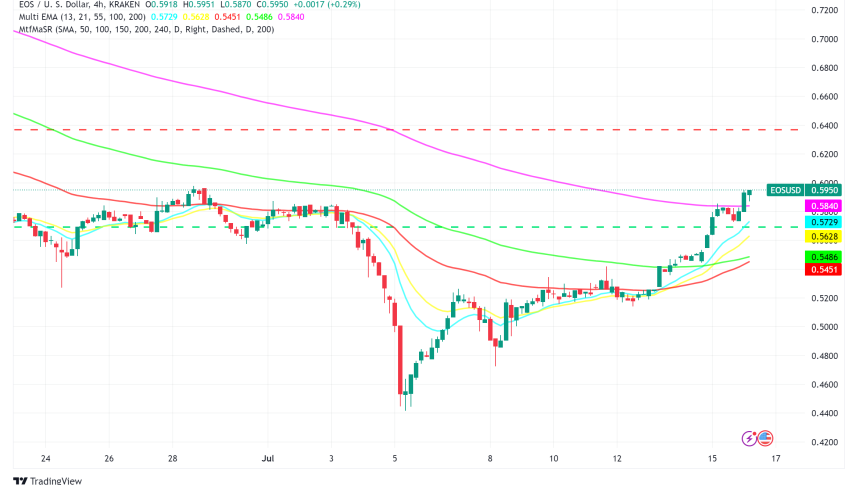Click the 0.5729 value in Multi EMA legend
This screenshot has width=852, height=485.
coord(164,17)
